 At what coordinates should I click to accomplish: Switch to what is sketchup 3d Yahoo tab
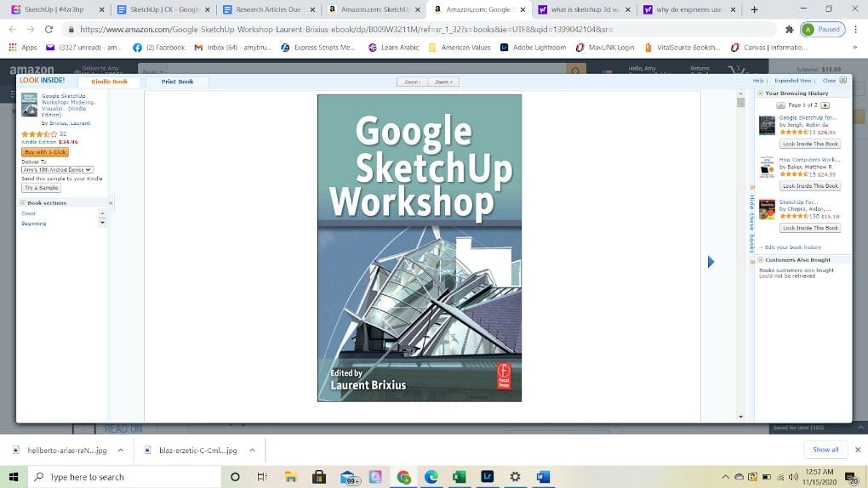coord(585,9)
